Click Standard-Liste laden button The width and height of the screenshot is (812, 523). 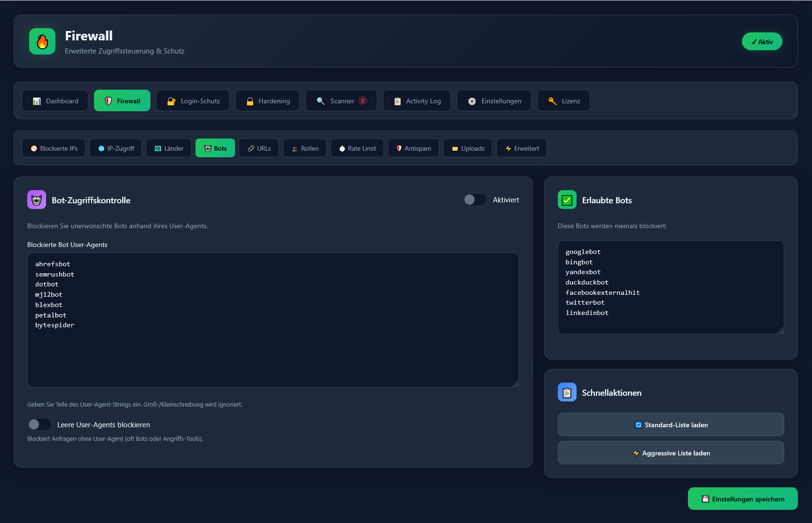click(671, 425)
